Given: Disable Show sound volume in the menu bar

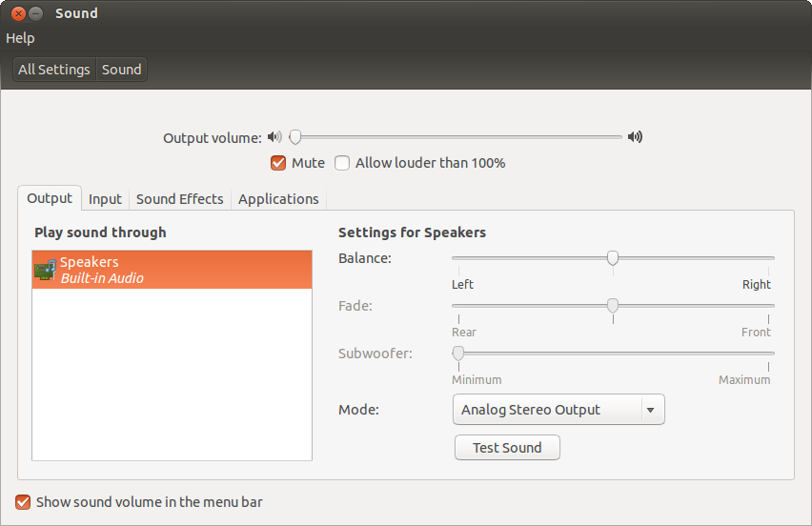Looking at the screenshot, I should [x=23, y=502].
